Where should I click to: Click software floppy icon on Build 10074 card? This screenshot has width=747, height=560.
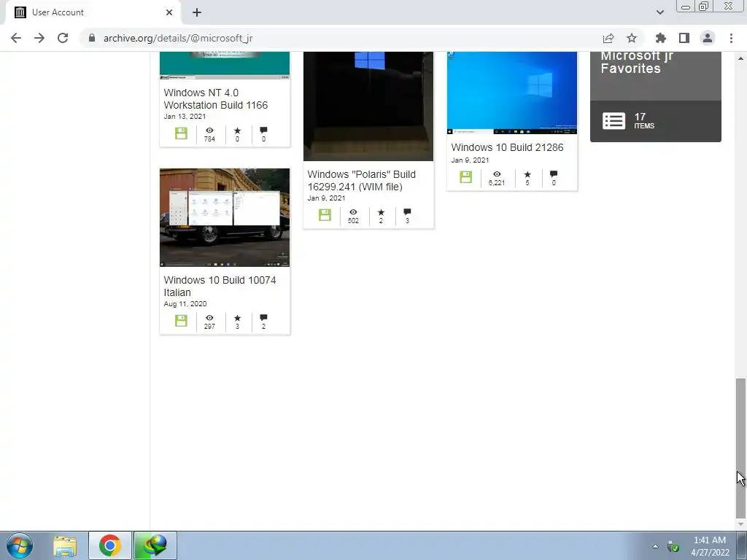(x=181, y=321)
